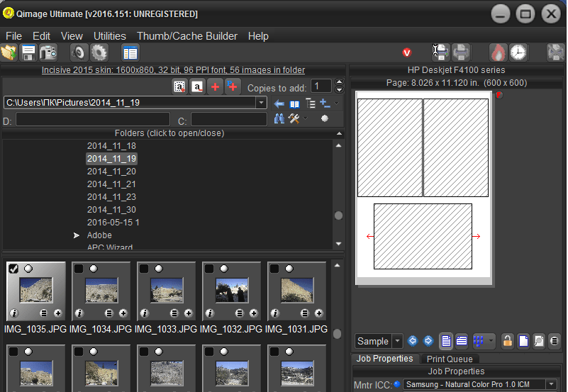Expand the Sample dropdown
This screenshot has height=392, width=568.
coord(397,341)
